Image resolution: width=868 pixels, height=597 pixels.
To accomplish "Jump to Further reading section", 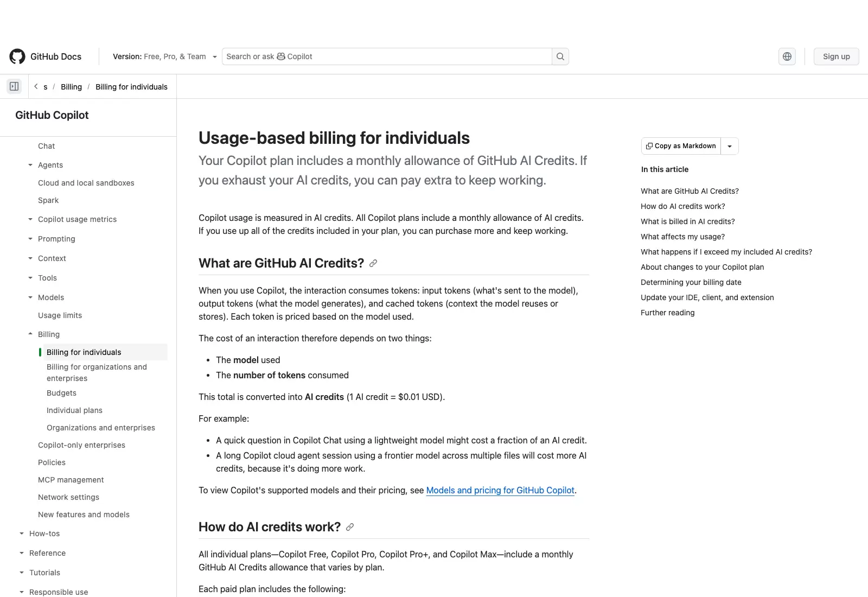I will click(x=667, y=313).
